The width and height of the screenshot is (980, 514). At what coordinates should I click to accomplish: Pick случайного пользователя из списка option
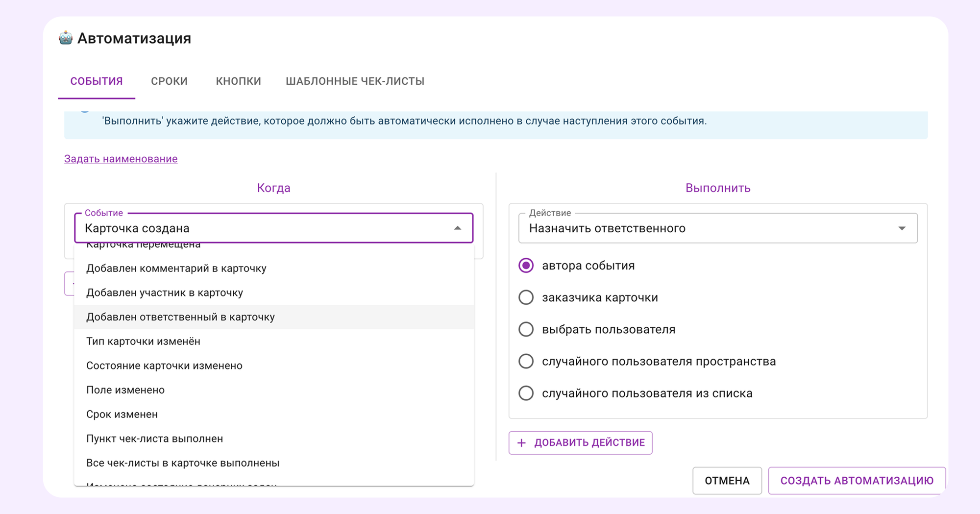[x=526, y=393]
